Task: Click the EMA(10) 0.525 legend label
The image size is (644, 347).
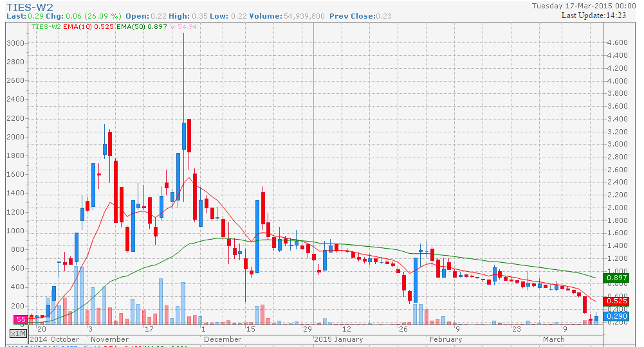Action: [x=88, y=26]
